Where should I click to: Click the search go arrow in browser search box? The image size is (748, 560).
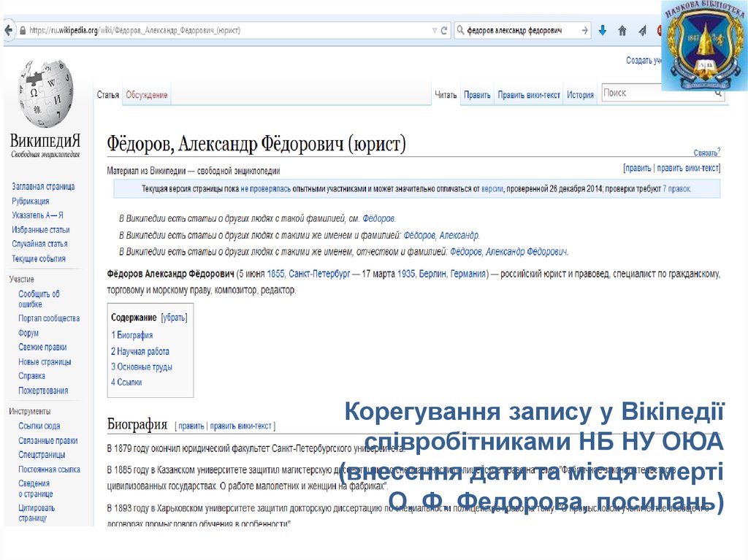[x=585, y=31]
